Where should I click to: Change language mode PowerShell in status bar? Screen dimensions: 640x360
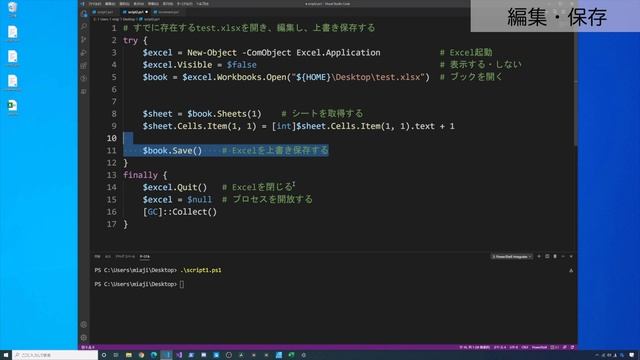click(539, 347)
